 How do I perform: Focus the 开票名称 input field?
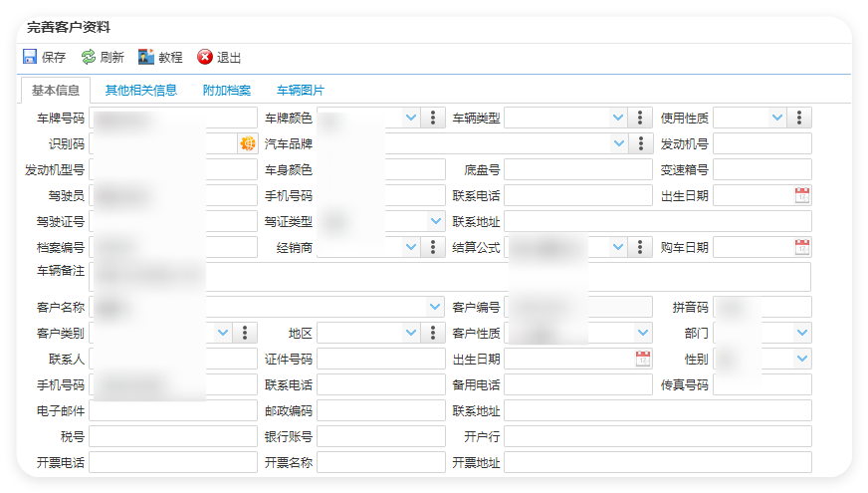(381, 462)
